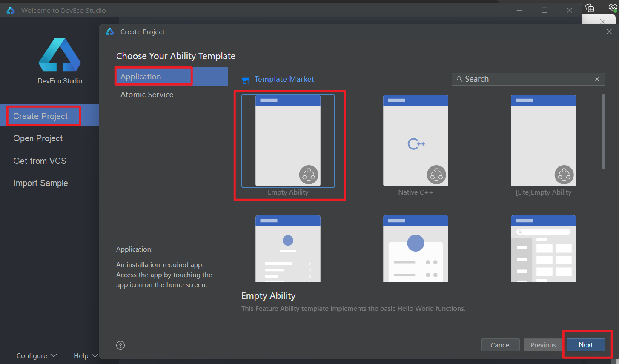Click the Previous button
The image size is (619, 364).
point(543,345)
